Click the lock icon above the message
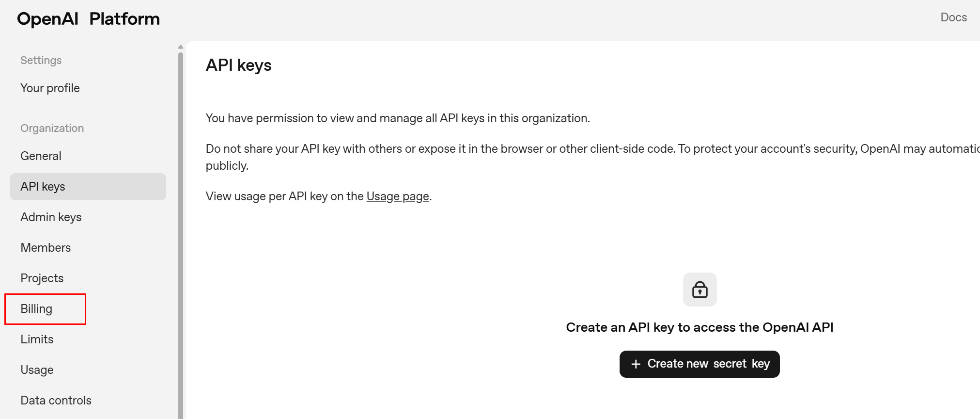Viewport: 980px width, 419px height. (x=700, y=290)
